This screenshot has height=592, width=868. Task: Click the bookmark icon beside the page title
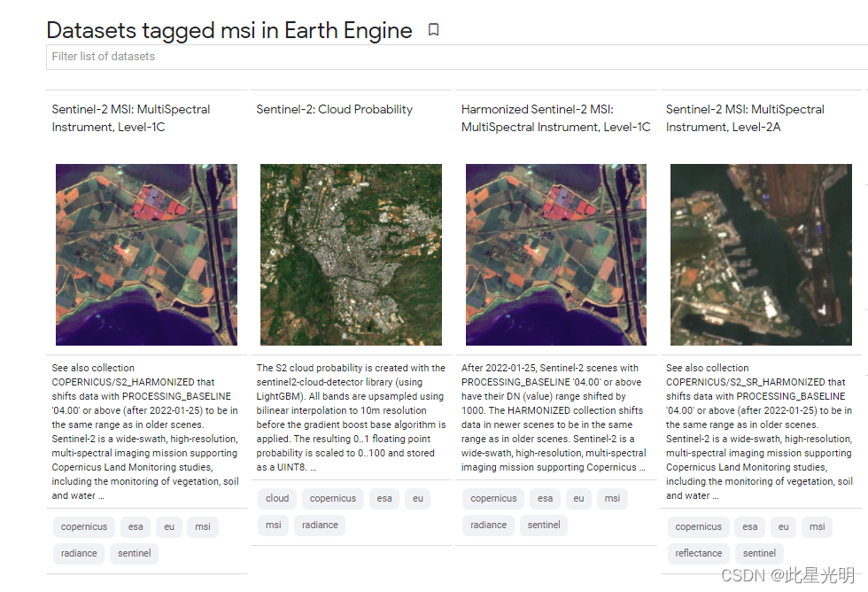[x=433, y=30]
